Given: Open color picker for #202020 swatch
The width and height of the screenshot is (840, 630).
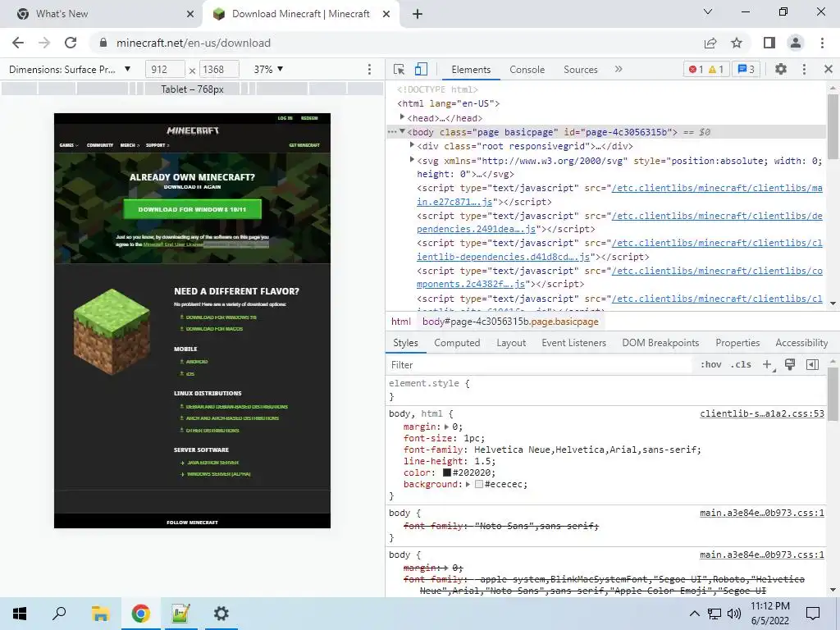Looking at the screenshot, I should [x=447, y=472].
